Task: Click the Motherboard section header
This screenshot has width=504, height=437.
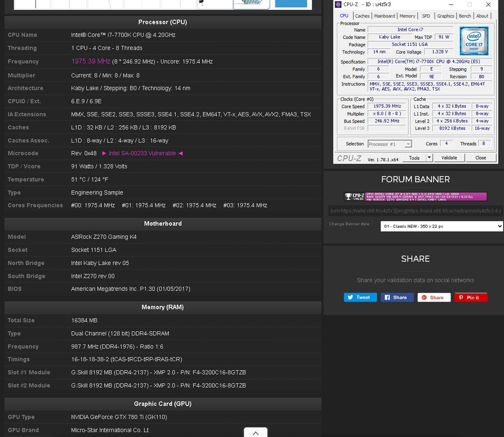Action: tap(163, 223)
